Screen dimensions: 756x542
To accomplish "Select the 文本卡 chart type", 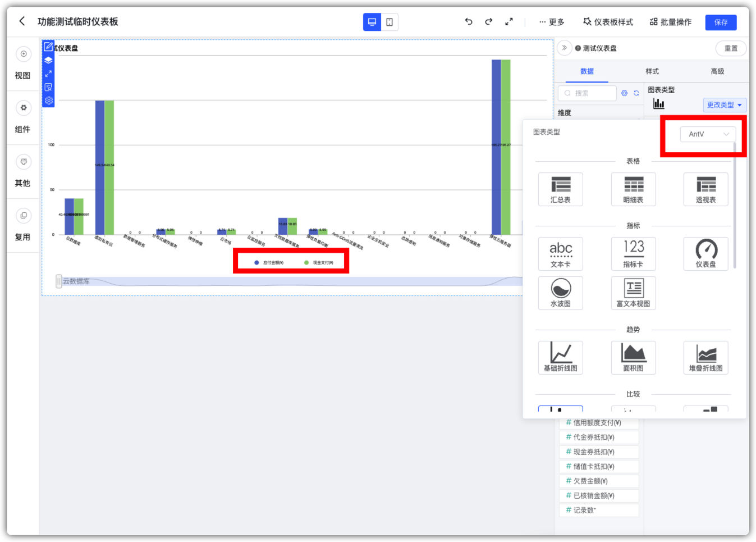I will pyautogui.click(x=560, y=254).
